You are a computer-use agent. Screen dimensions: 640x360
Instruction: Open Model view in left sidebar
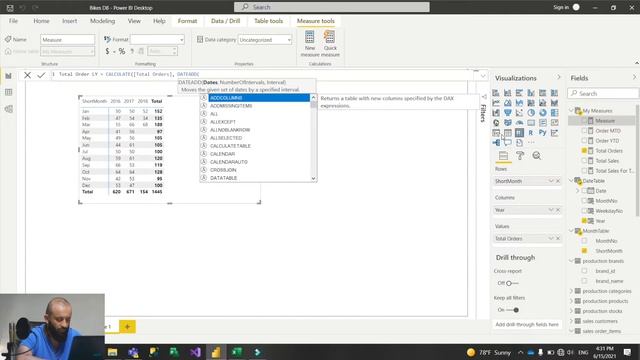(x=9, y=109)
